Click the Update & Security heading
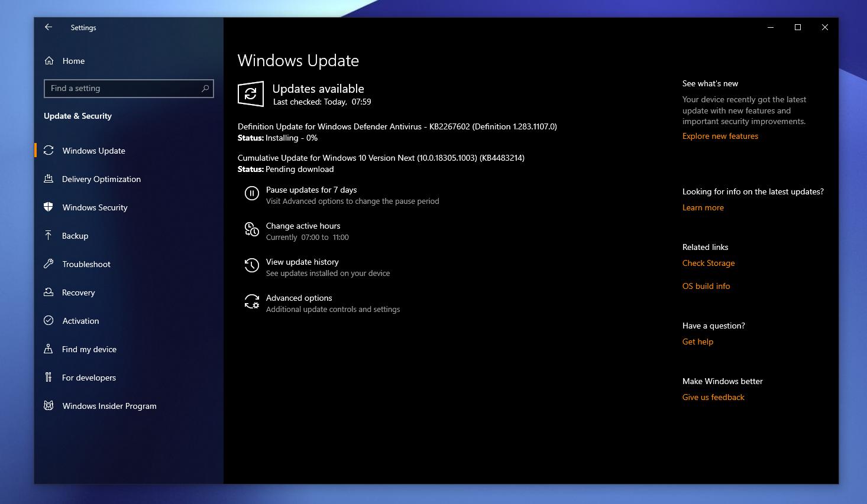This screenshot has width=867, height=504. click(77, 116)
